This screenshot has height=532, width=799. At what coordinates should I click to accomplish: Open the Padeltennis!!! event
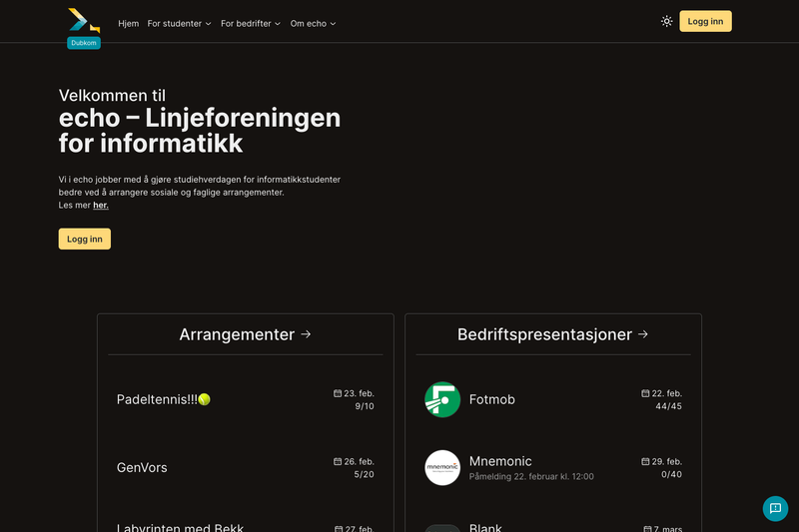click(245, 399)
